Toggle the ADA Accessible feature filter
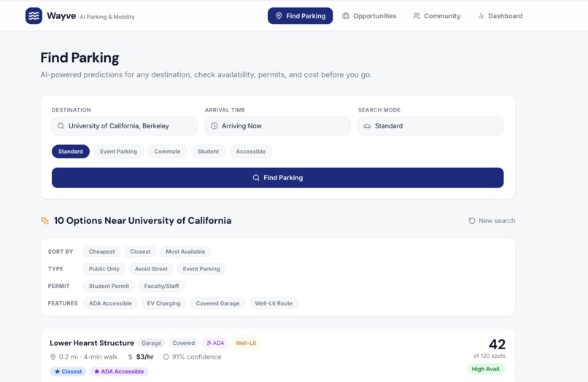 point(110,303)
